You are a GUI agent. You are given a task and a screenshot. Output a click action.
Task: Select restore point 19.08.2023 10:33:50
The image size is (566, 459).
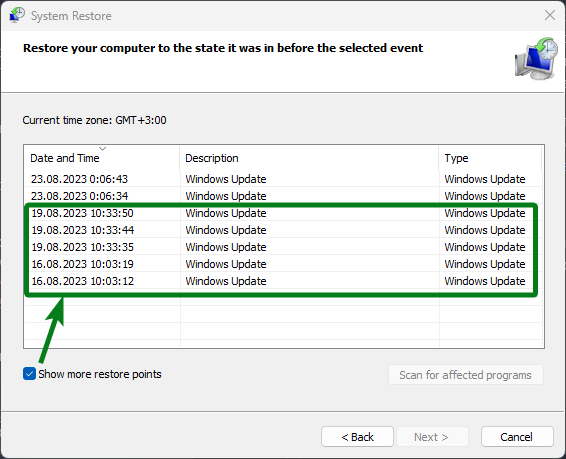pyautogui.click(x=283, y=213)
